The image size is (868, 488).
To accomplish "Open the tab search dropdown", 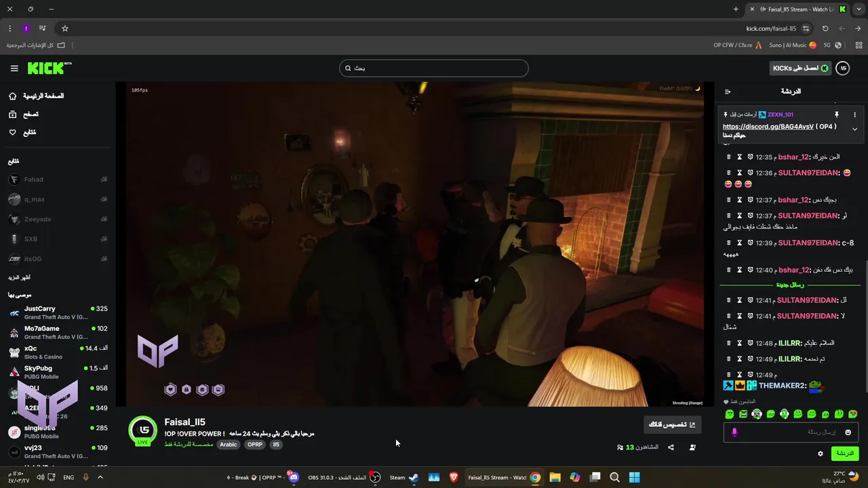I will (858, 9).
